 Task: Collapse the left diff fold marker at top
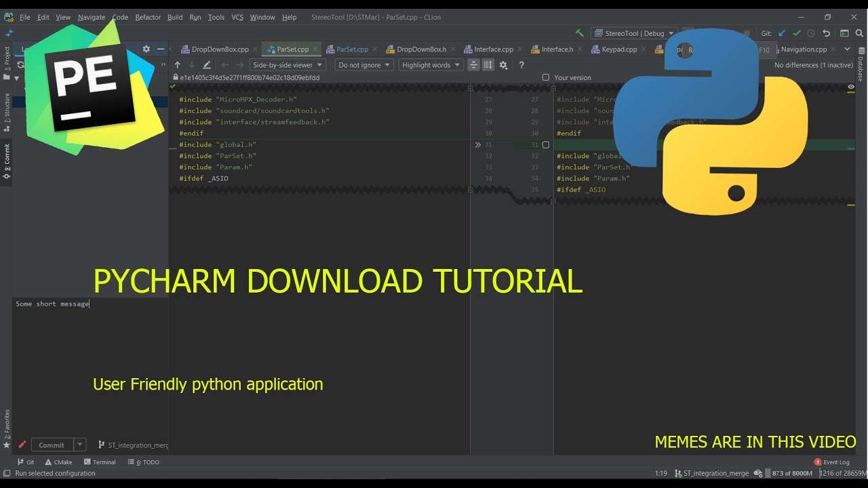tap(470, 88)
